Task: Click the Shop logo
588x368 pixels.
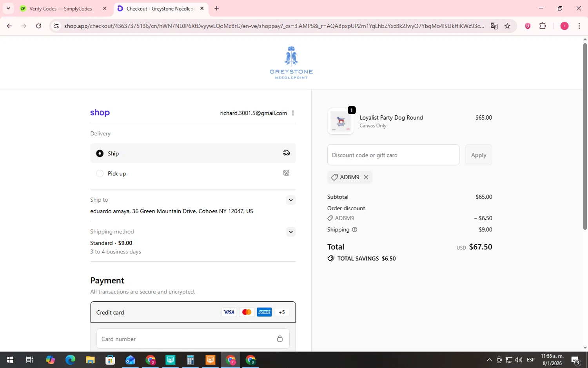Action: [x=100, y=113]
